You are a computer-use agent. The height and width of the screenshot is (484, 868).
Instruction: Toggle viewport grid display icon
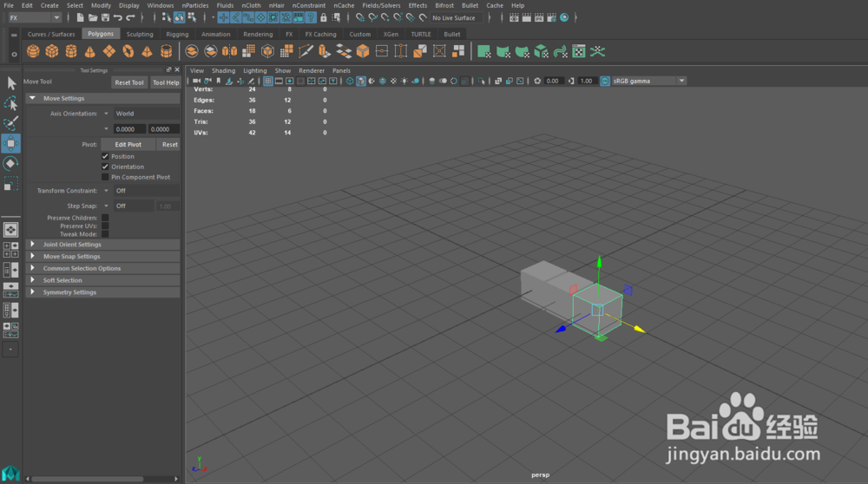268,81
